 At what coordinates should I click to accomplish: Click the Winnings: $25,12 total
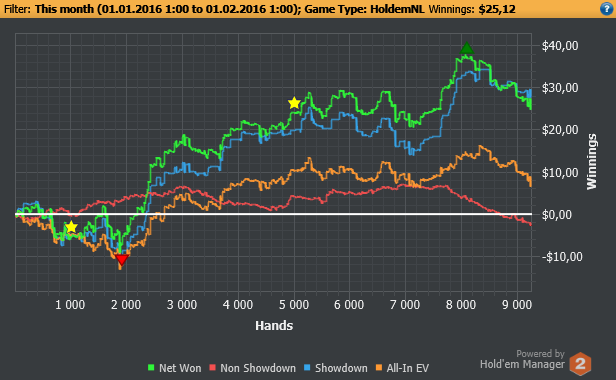[x=472, y=9]
